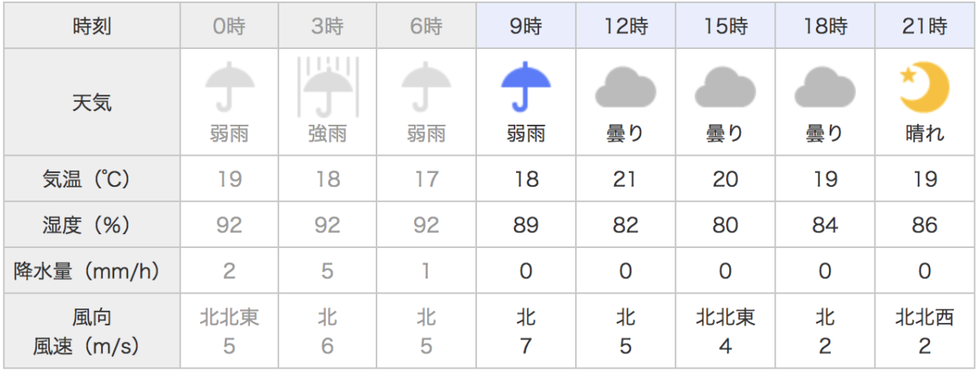Click the heavy rain umbrella icon at 3時

point(327,86)
